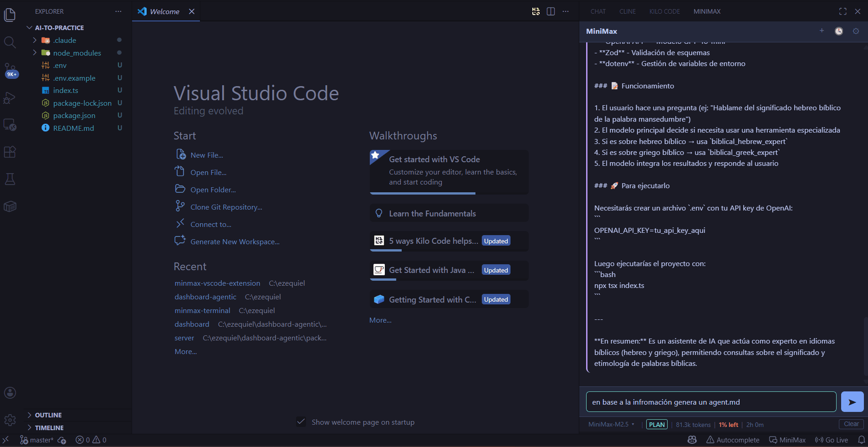Open package.json in explorer
Image resolution: width=868 pixels, height=447 pixels.
[x=74, y=116]
